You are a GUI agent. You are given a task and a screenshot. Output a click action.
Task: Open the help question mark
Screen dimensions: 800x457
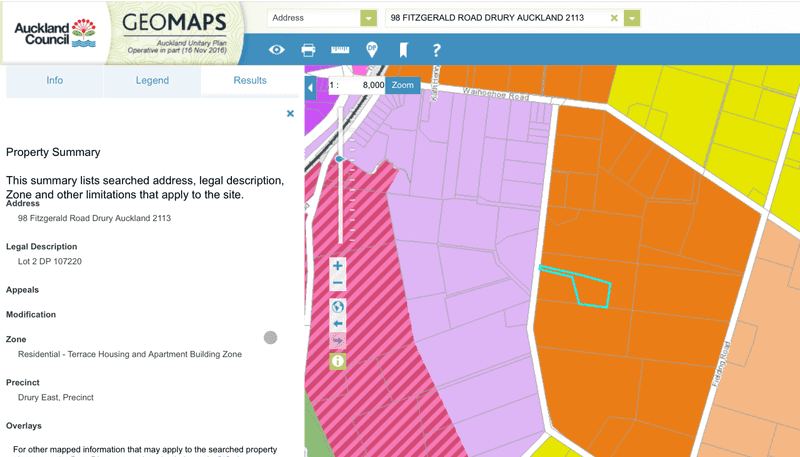click(436, 49)
